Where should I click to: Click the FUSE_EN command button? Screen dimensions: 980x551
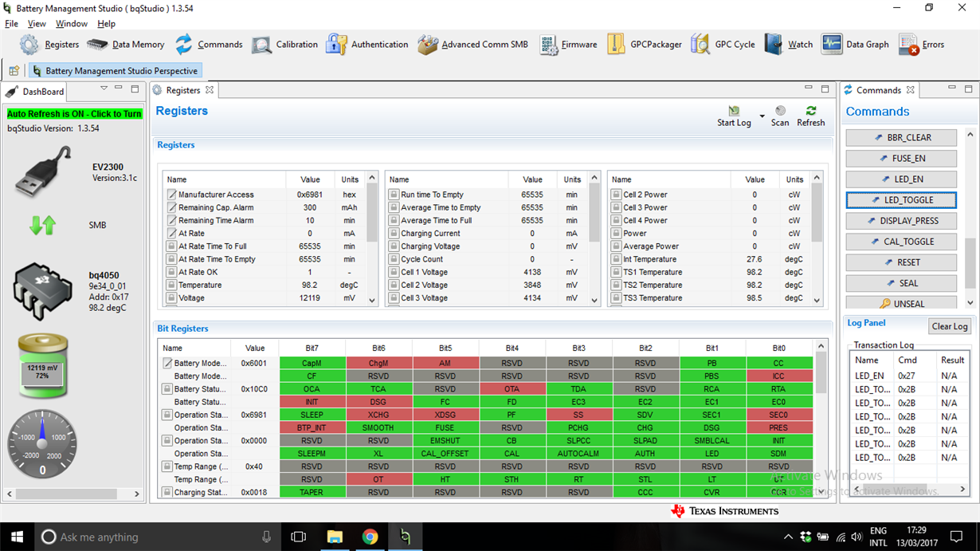click(901, 158)
